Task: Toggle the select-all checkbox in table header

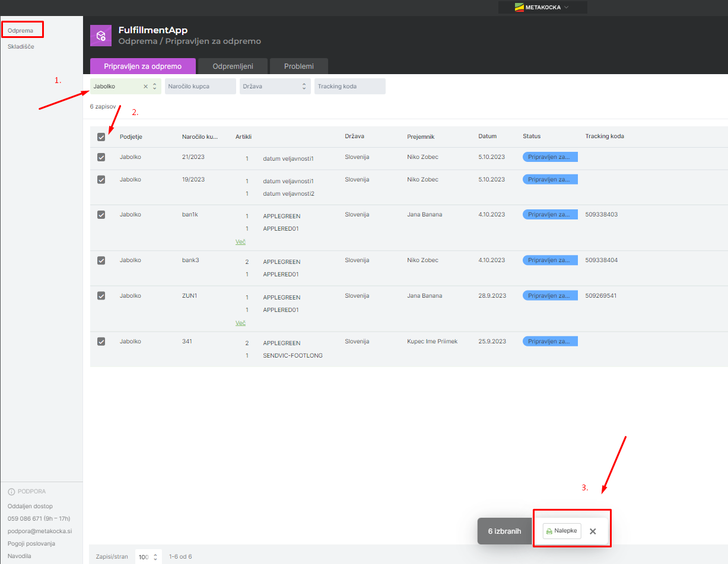Action: [101, 137]
